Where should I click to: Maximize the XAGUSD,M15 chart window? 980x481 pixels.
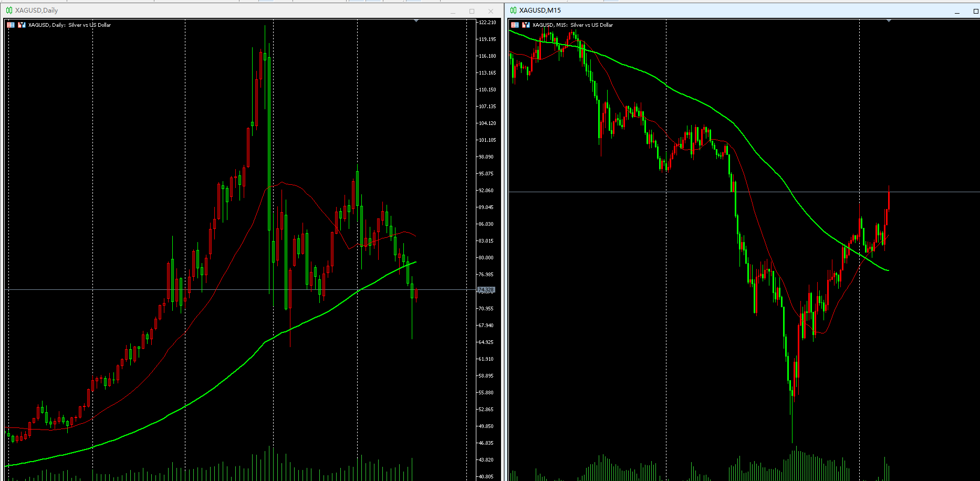[976, 12]
